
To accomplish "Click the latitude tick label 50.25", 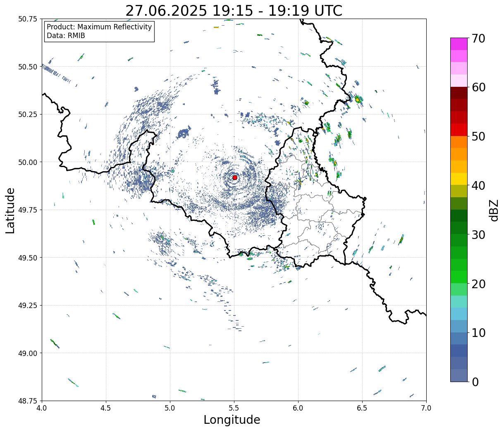I will click(28, 115).
